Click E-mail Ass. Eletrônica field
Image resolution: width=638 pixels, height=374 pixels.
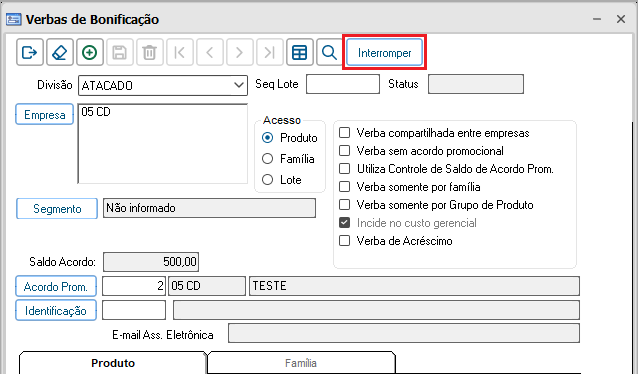(x=404, y=333)
